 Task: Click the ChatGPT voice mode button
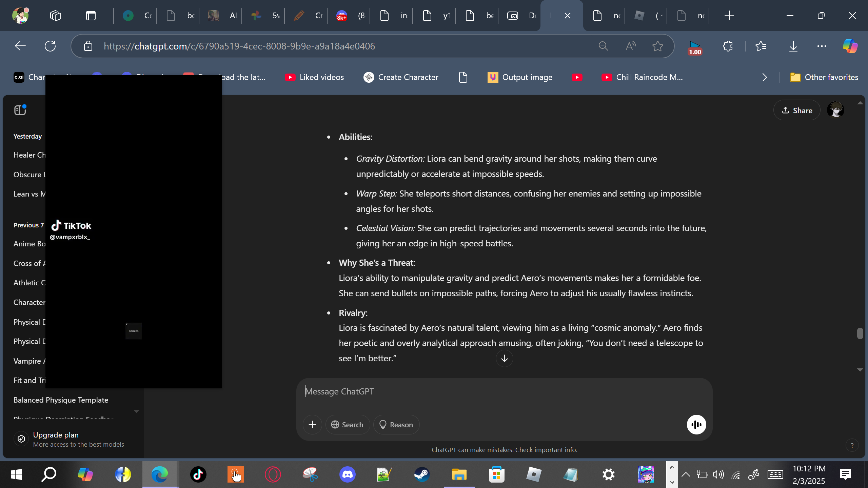pos(696,425)
